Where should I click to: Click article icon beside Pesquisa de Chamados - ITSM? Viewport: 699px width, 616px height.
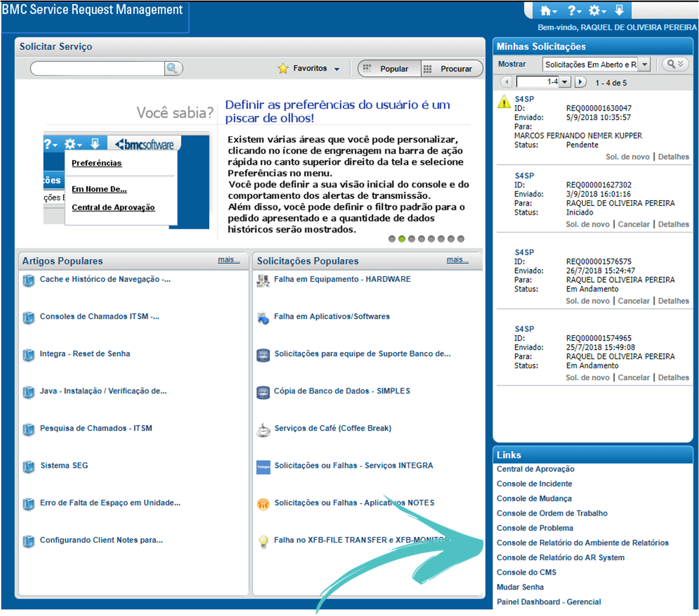28,430
